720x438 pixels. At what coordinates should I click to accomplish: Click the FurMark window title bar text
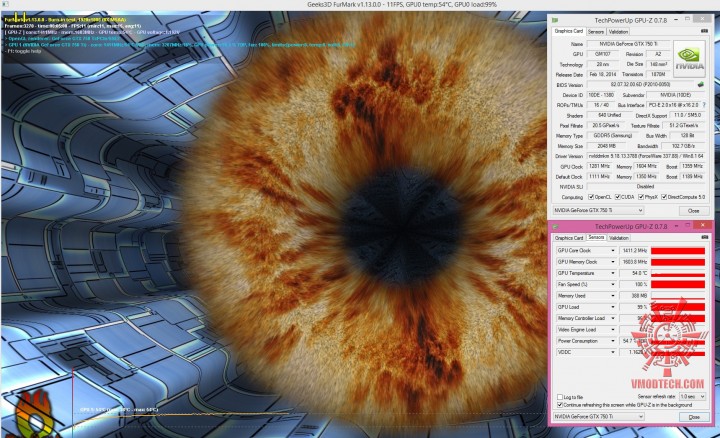point(402,4)
